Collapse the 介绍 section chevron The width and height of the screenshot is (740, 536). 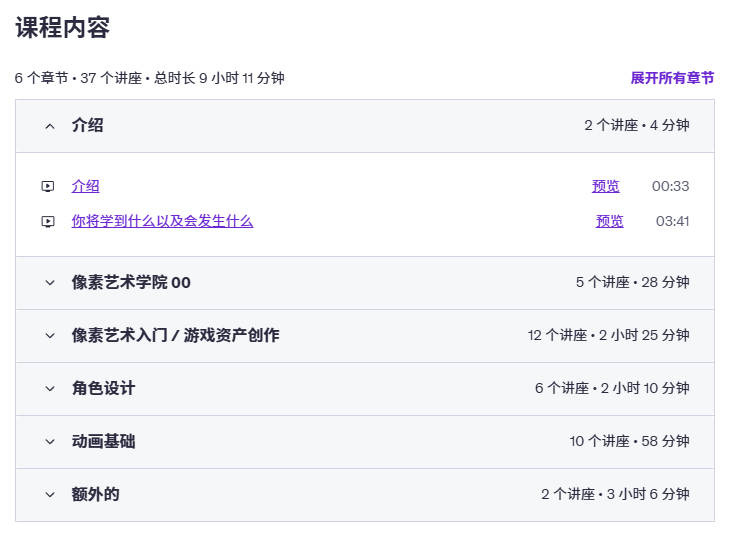tap(50, 126)
